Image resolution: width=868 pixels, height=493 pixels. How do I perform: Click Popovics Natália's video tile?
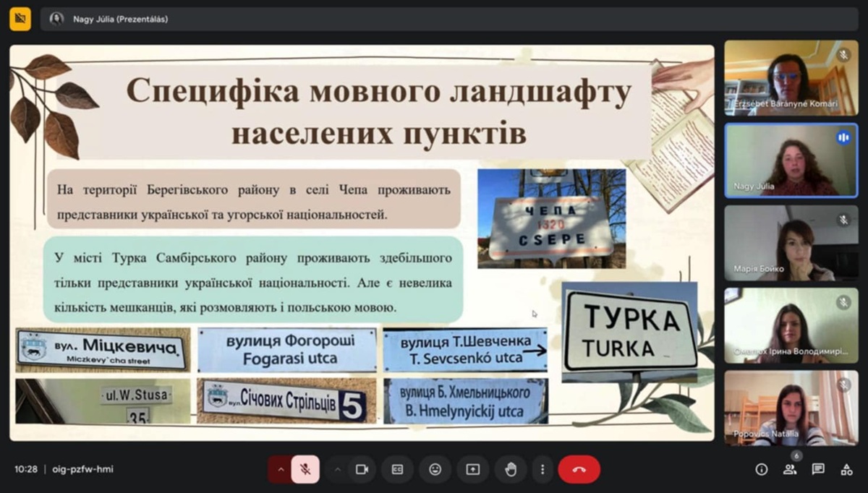pos(791,408)
